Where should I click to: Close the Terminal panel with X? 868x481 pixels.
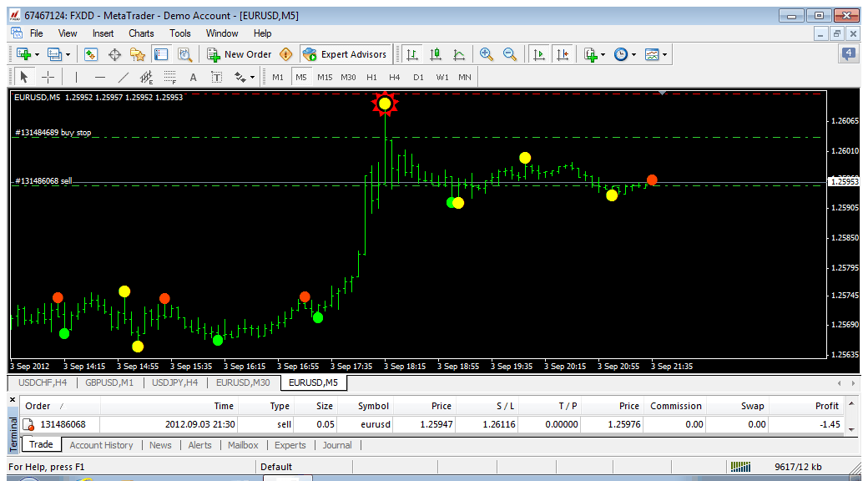pos(13,399)
